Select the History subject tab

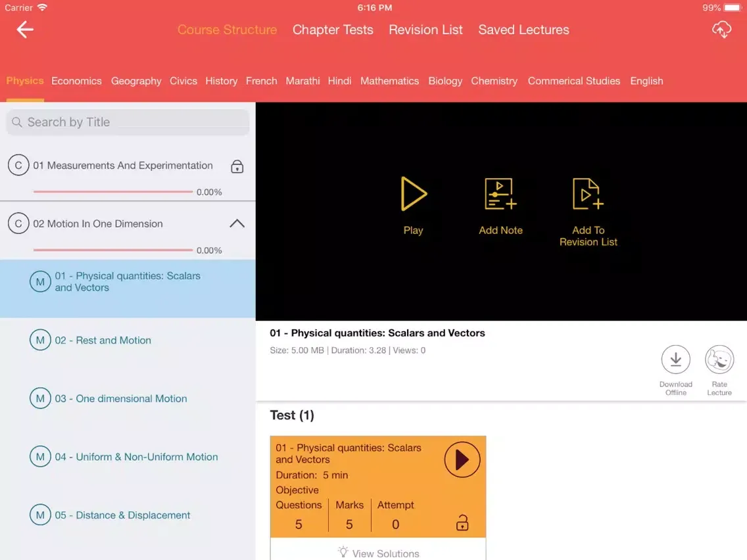[221, 81]
